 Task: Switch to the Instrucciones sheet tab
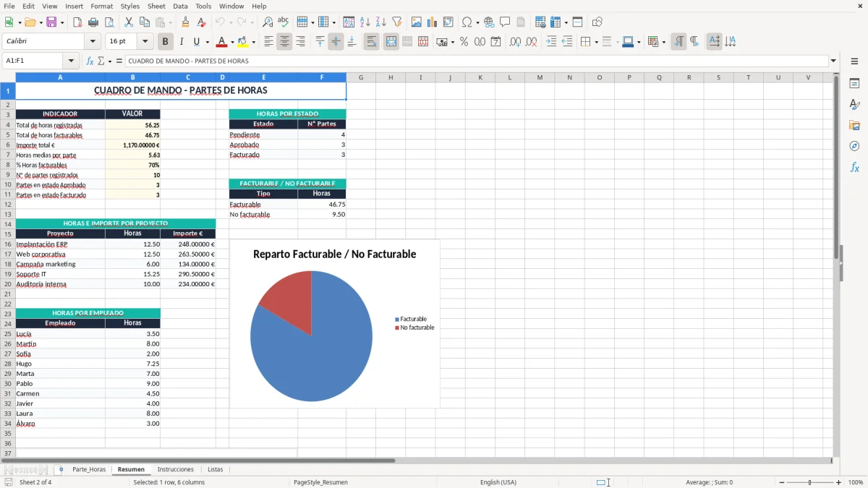175,469
